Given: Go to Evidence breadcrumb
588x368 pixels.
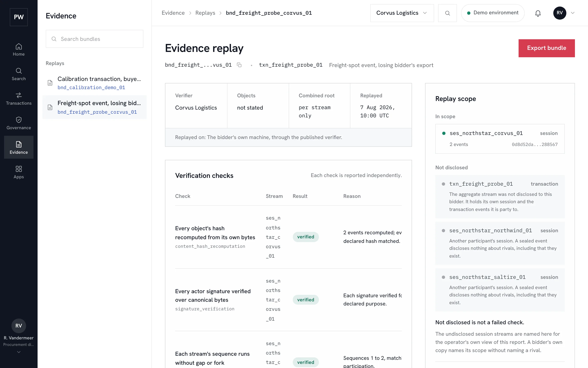Looking at the screenshot, I should coord(173,13).
